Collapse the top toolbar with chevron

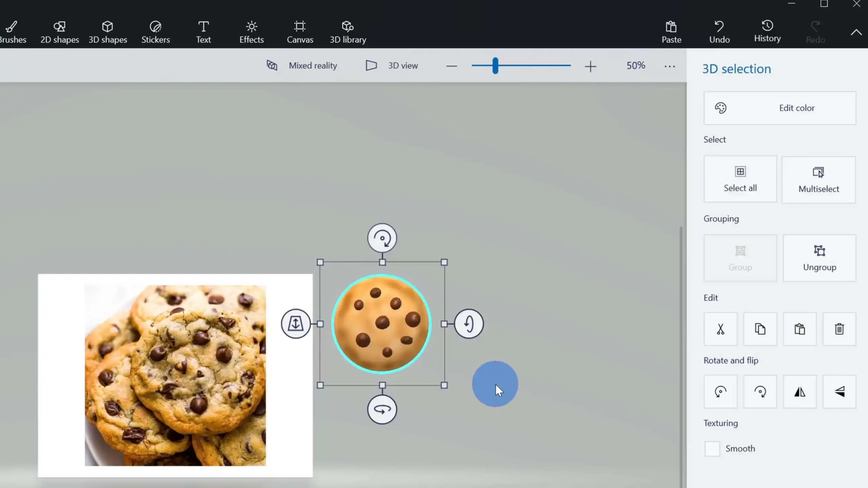pyautogui.click(x=856, y=33)
